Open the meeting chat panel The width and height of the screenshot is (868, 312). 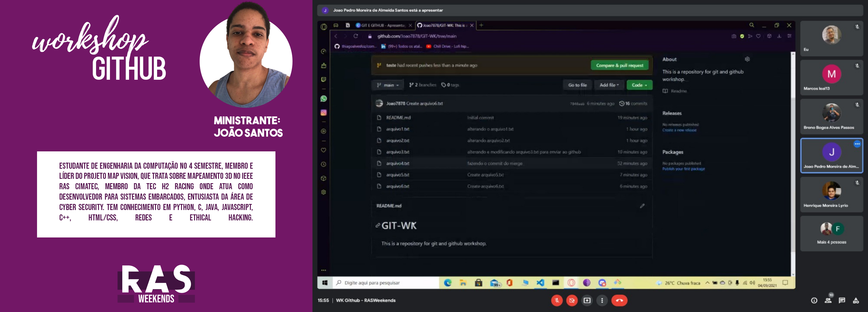(842, 300)
